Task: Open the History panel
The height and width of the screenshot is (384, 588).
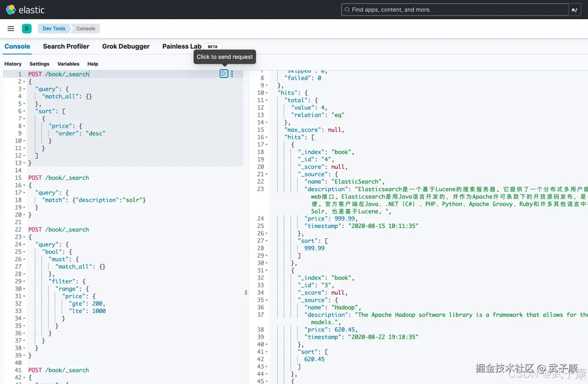Action: tap(13, 64)
